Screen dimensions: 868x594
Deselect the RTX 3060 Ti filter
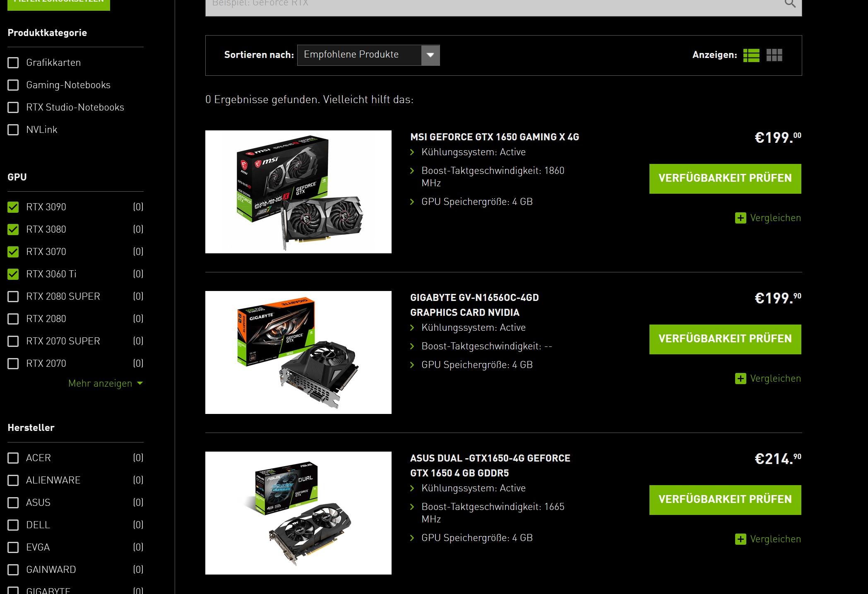pos(13,274)
